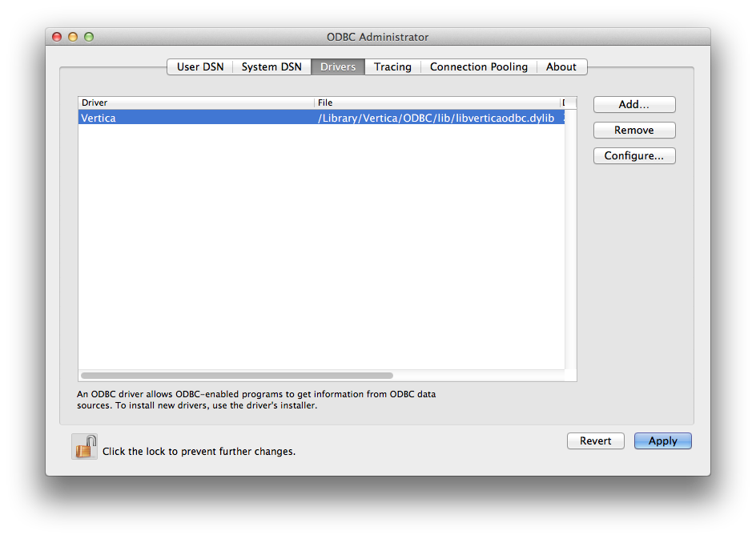
Task: Click the Add... button
Action: pyautogui.click(x=634, y=104)
